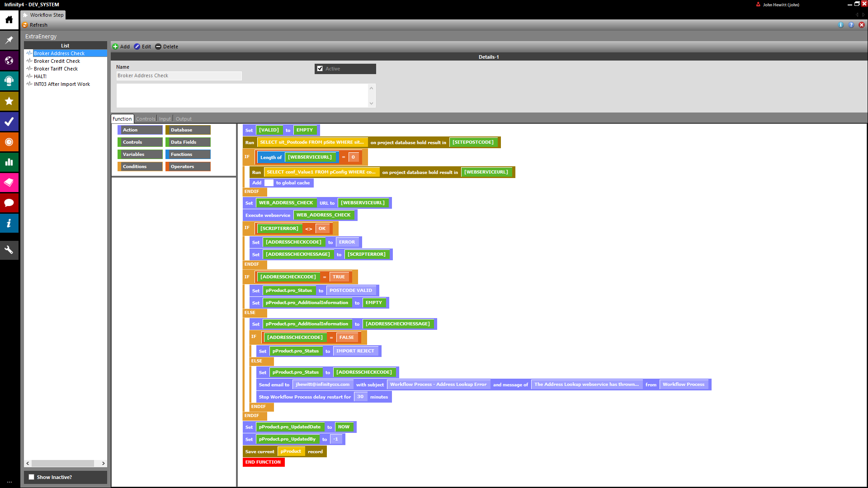Click the bar chart sidebar icon
The height and width of the screenshot is (488, 868).
pos(9,162)
